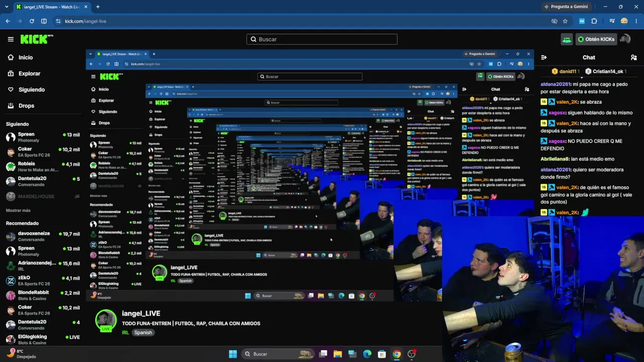Open the iangel_LIVE streamer avatar
The image size is (644, 362).
[106, 321]
